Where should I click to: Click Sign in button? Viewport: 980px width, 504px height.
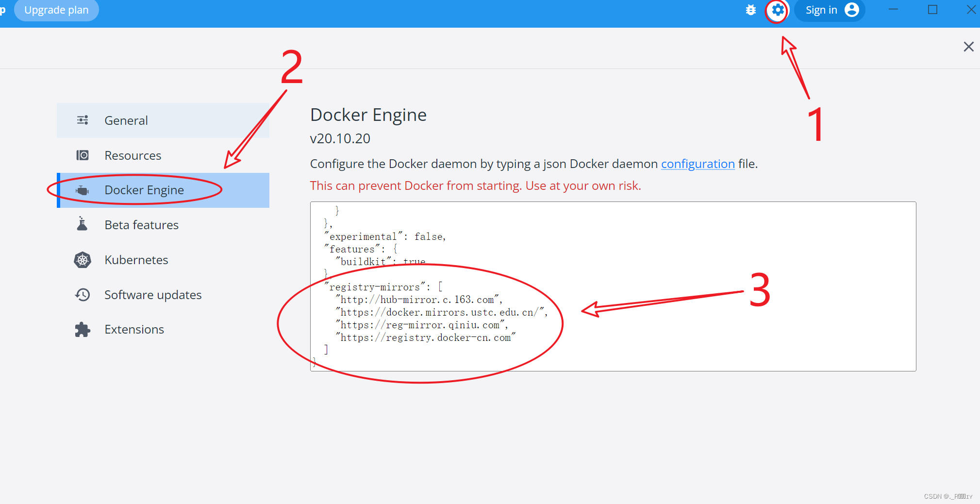point(830,10)
